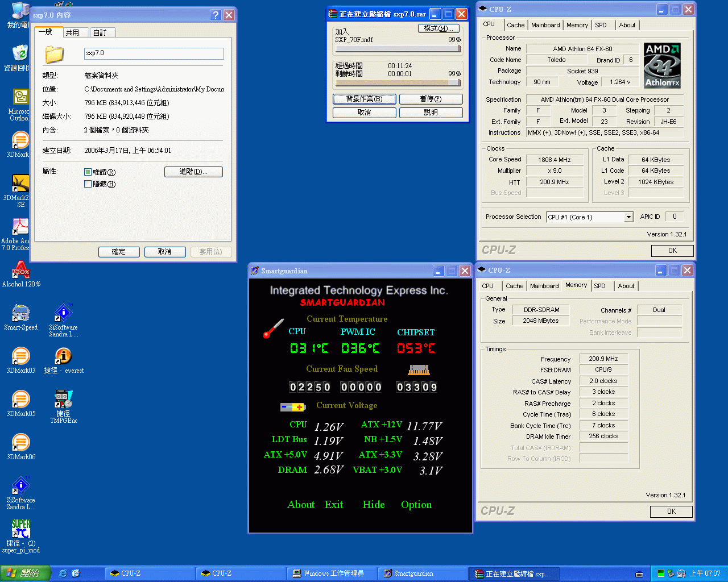The image size is (728, 582).
Task: Open the Adobe Acrobat 7.0 desktop icon
Action: tap(20, 226)
